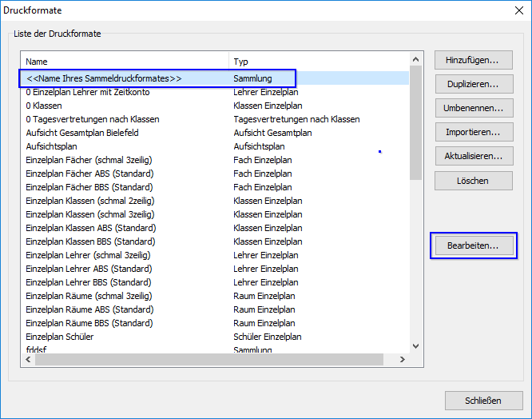Select 'Einzelplan Lehrer (schmal 3zeilig)'
Image resolution: width=532 pixels, height=419 pixels.
pos(88,255)
